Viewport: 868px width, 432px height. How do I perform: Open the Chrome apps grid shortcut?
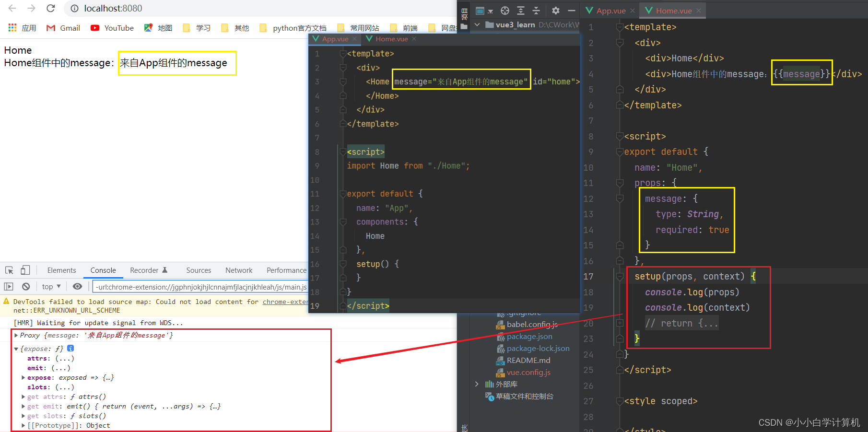click(12, 28)
